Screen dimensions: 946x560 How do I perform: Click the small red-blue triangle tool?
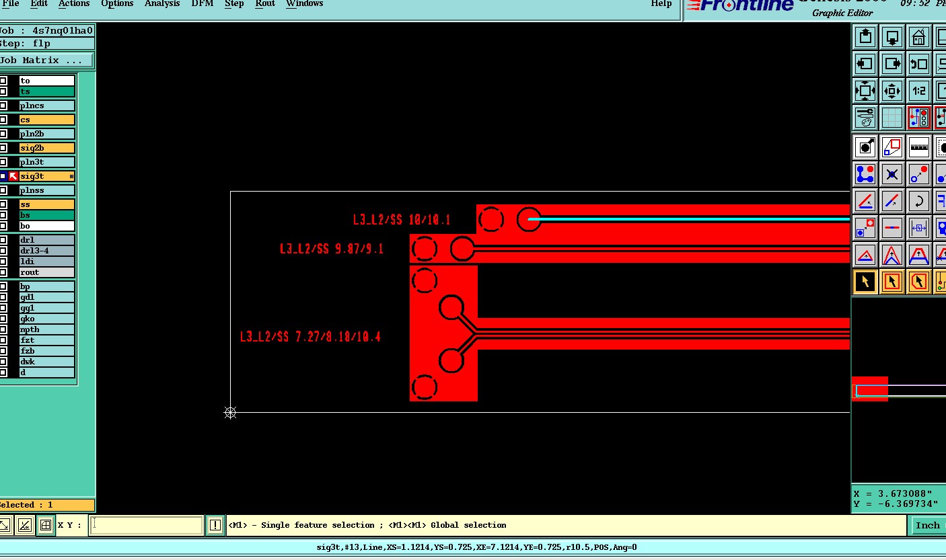(865, 254)
